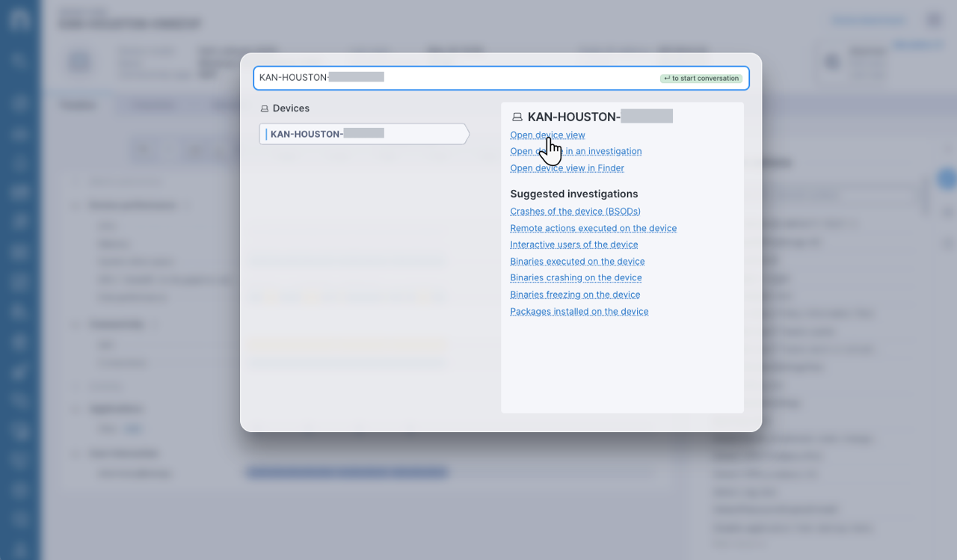This screenshot has height=560, width=957.
Task: Click a middle navigation icon in the left sidebar
Action: pos(20,282)
